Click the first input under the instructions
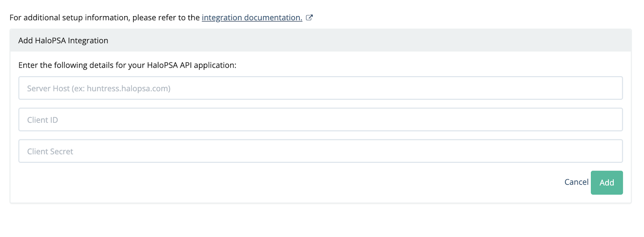 coord(320,88)
